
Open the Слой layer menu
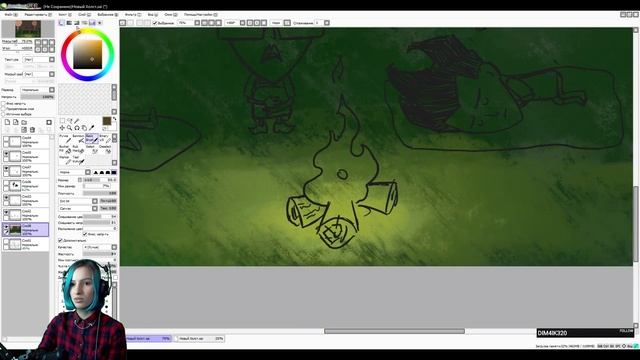pyautogui.click(x=84, y=15)
